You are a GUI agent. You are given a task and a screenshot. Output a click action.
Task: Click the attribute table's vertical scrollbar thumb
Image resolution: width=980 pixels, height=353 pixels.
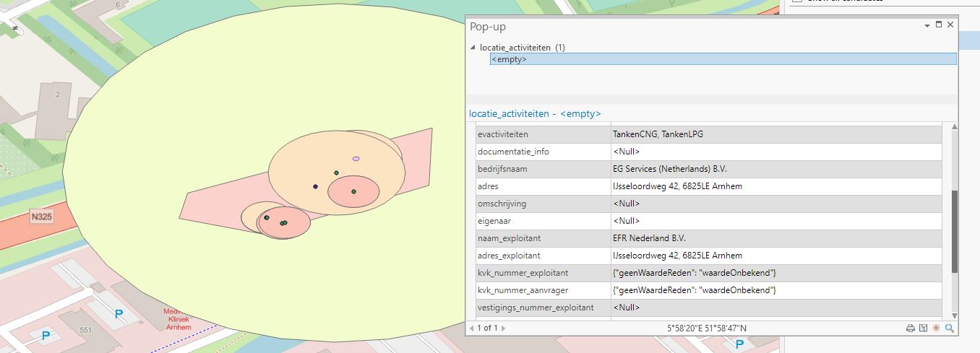(x=955, y=231)
